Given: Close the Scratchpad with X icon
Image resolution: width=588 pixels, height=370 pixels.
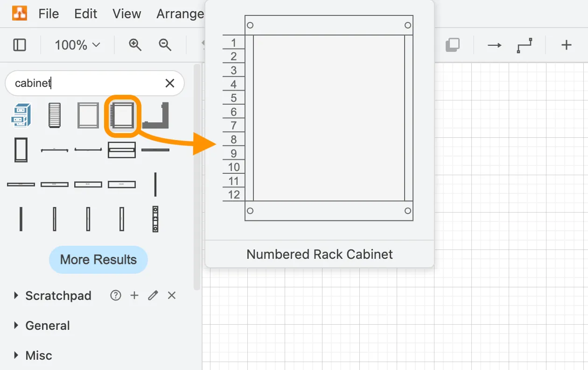Looking at the screenshot, I should pyautogui.click(x=172, y=295).
